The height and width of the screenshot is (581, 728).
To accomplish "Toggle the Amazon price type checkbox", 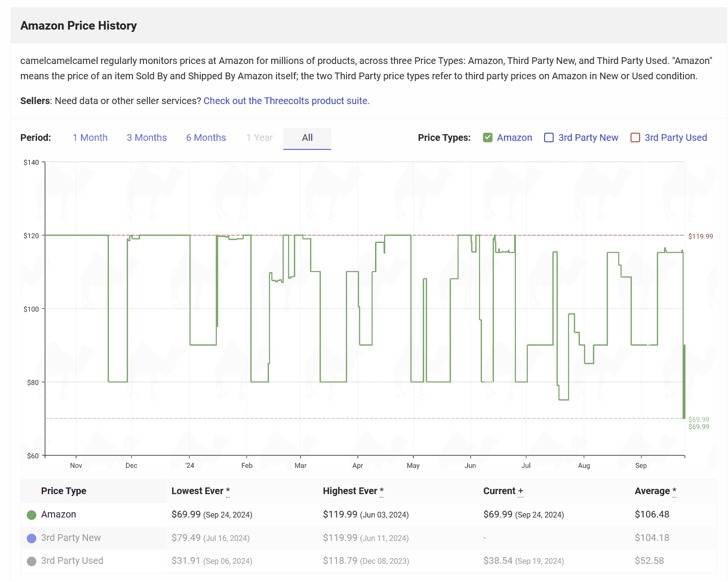I will pyautogui.click(x=488, y=137).
